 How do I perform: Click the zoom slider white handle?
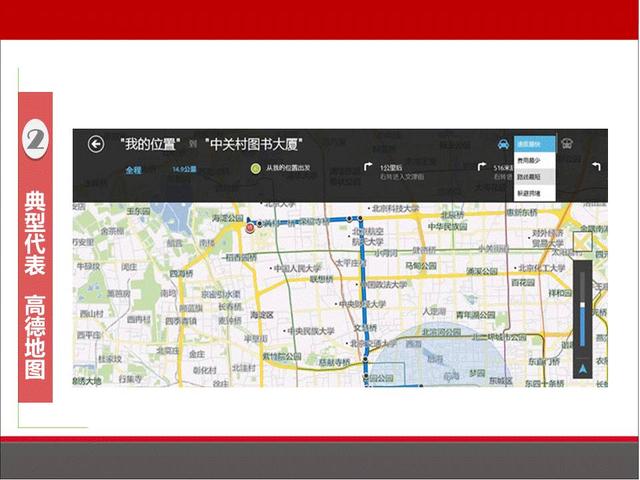click(582, 305)
